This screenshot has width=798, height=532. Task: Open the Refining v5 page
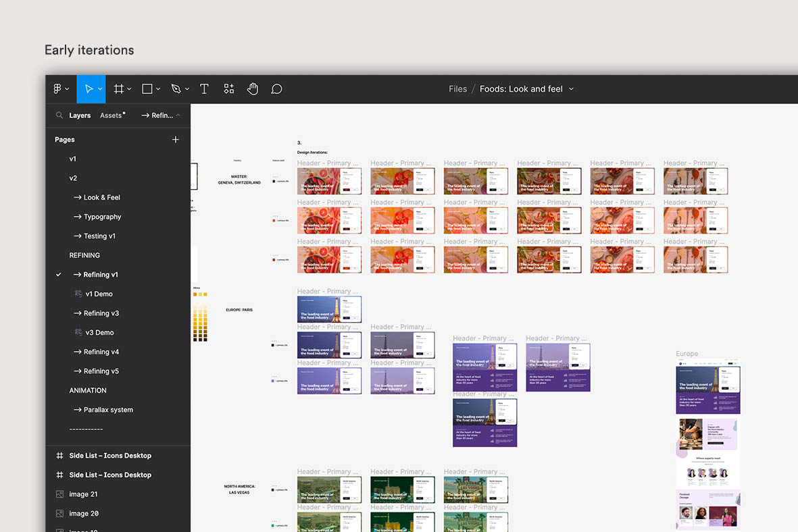pyautogui.click(x=96, y=371)
